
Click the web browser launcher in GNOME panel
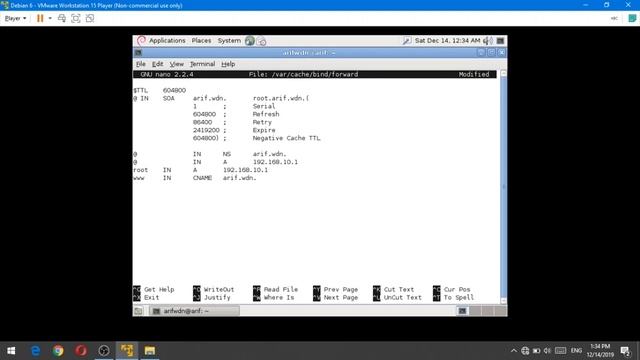point(250,40)
